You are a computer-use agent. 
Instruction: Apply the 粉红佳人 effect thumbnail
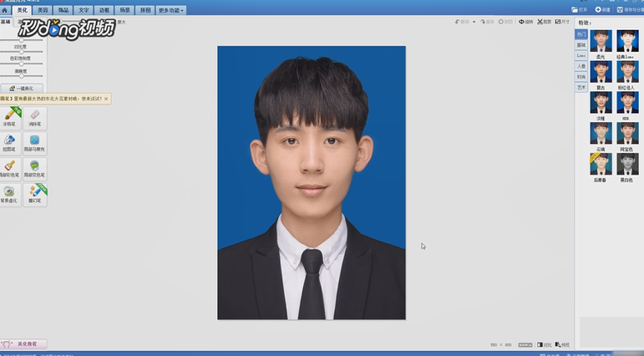627,72
